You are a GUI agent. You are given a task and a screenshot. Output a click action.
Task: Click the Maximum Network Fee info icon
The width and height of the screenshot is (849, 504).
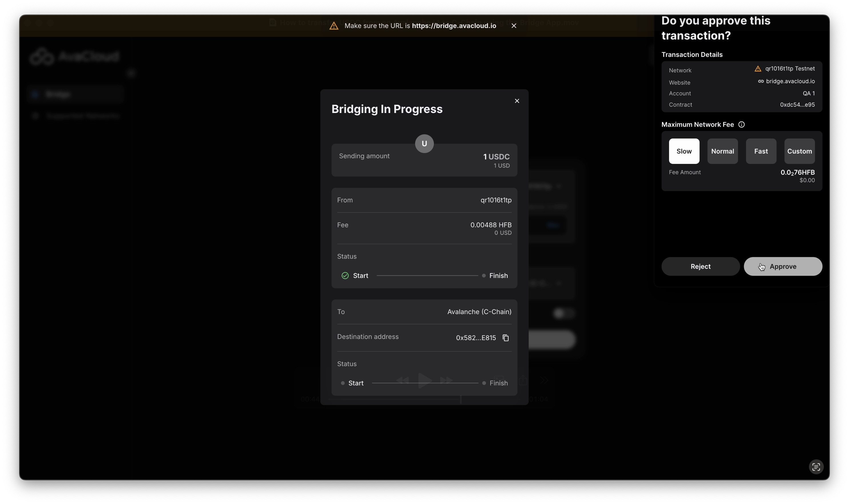click(x=741, y=125)
